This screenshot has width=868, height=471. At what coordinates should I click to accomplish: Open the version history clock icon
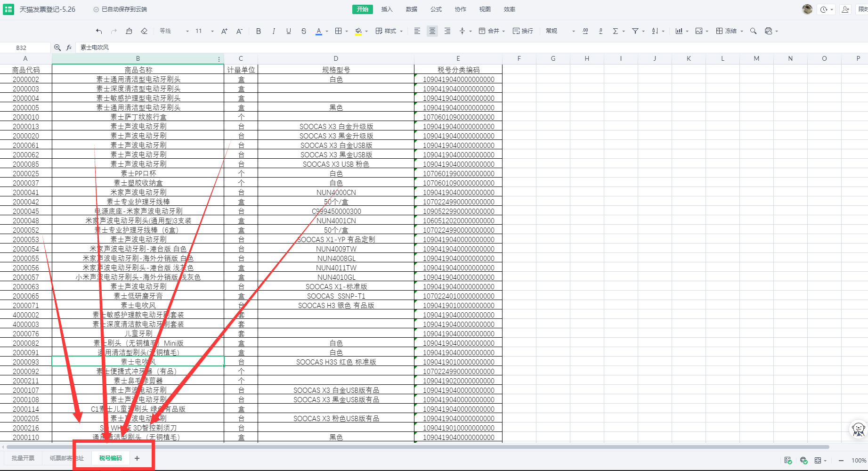[824, 9]
